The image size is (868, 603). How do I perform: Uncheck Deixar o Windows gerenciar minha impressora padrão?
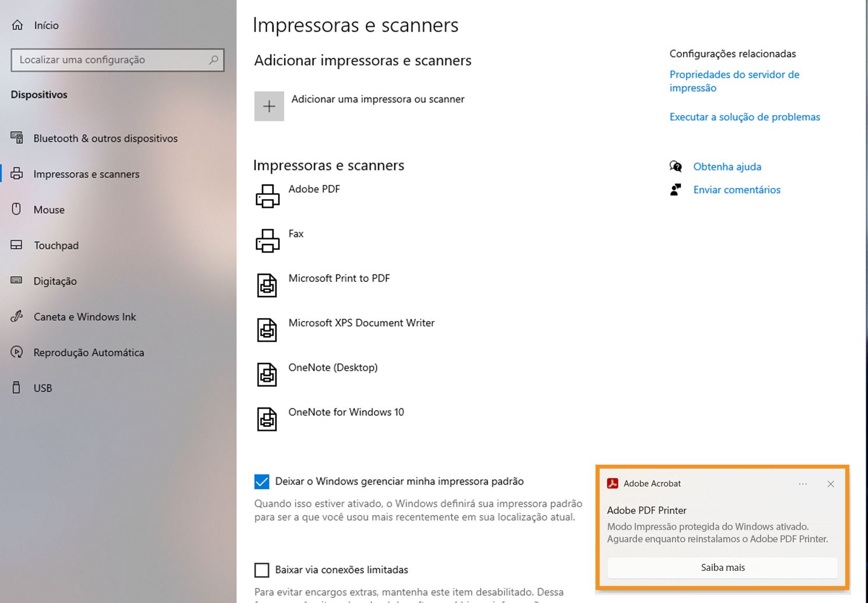tap(261, 481)
